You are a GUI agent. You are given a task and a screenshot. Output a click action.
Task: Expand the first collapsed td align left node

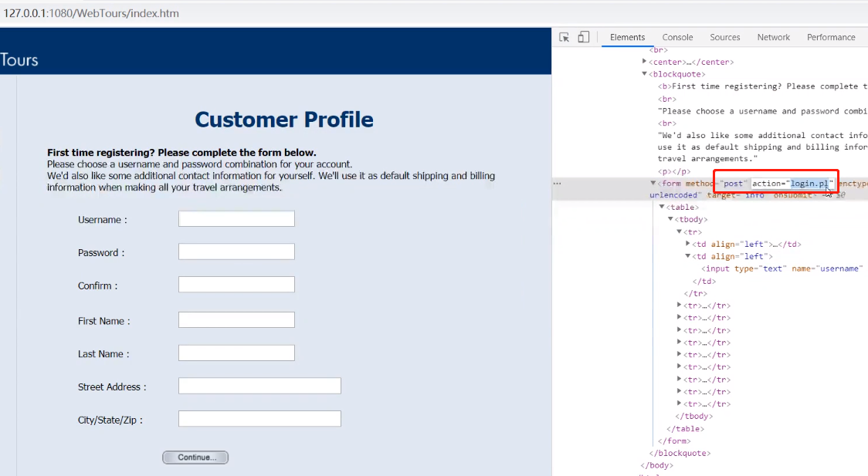pyautogui.click(x=687, y=243)
